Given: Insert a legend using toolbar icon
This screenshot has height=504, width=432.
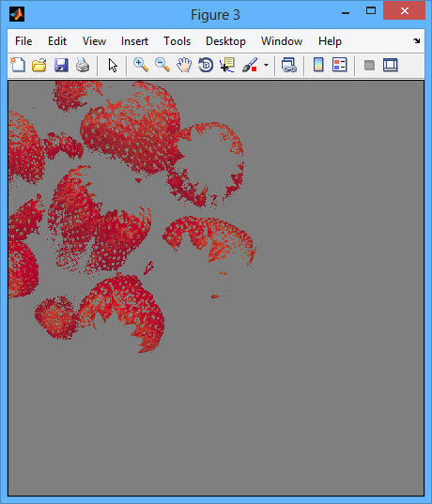Looking at the screenshot, I should (339, 65).
